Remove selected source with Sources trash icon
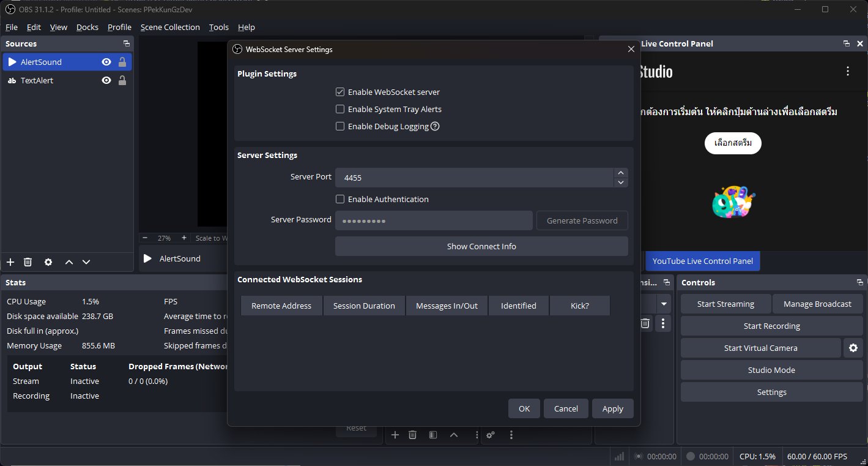Image resolution: width=868 pixels, height=466 pixels. 28,262
